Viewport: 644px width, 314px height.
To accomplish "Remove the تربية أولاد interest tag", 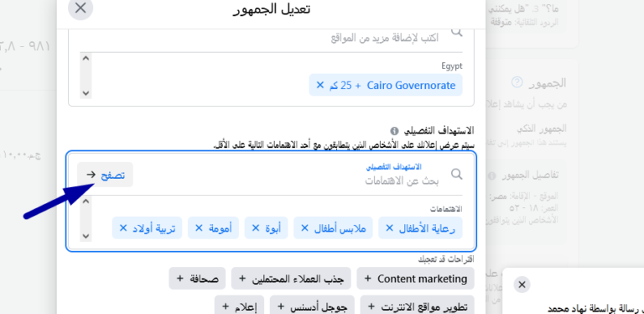I will pos(122,228).
